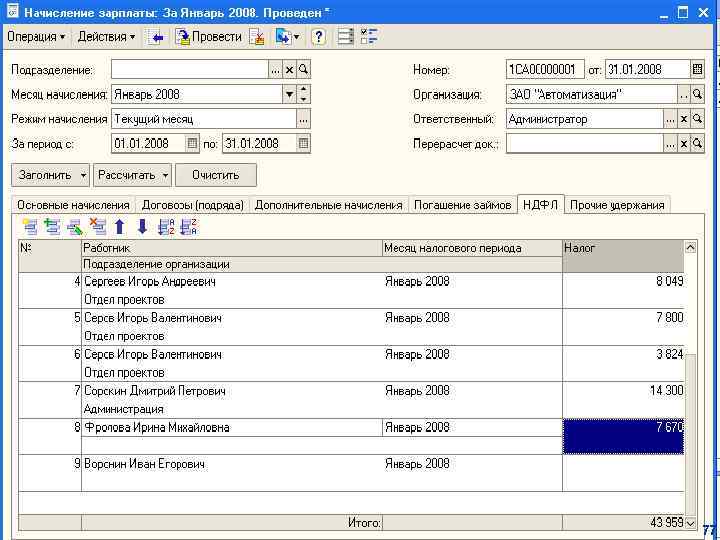
Task: Click the Провести button in toolbar
Action: point(209,37)
